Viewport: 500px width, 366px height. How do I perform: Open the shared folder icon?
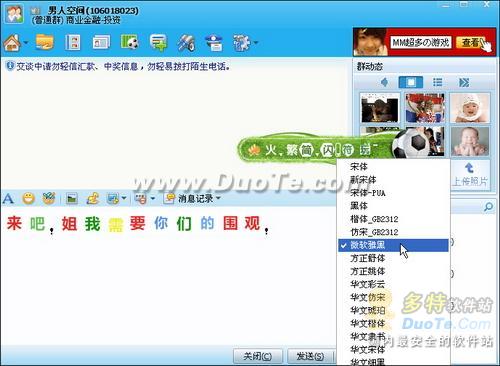coord(45,43)
